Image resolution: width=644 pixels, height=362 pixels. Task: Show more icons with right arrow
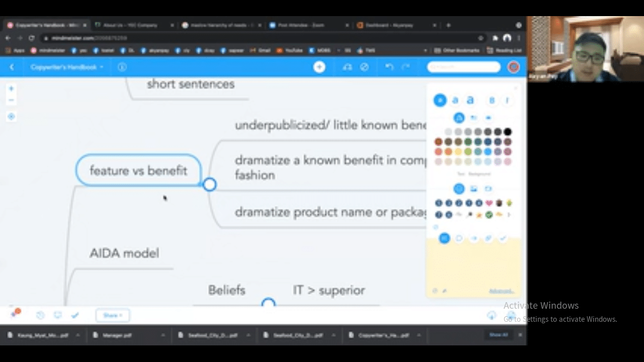click(509, 215)
